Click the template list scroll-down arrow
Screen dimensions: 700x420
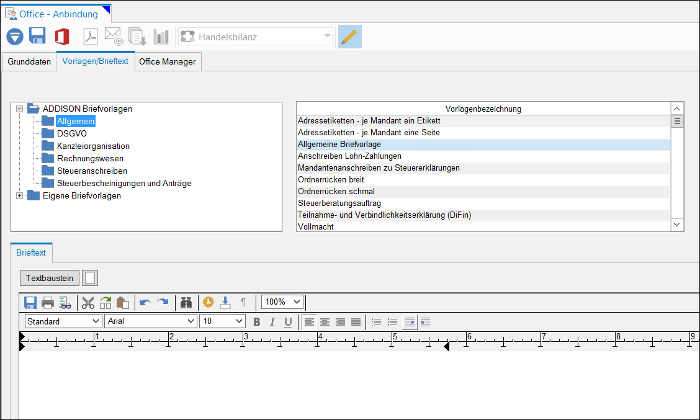pyautogui.click(x=677, y=225)
